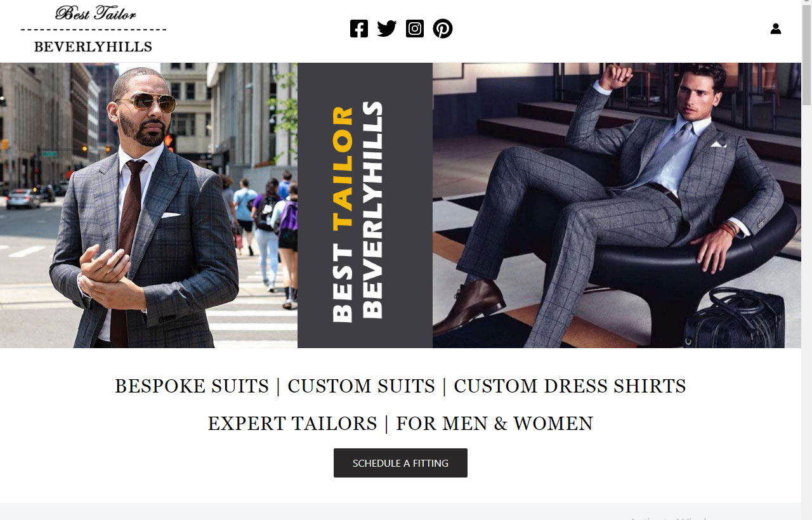Viewport: 812px width, 520px height.
Task: Click the Expert Tailors heading text
Action: tap(292, 424)
